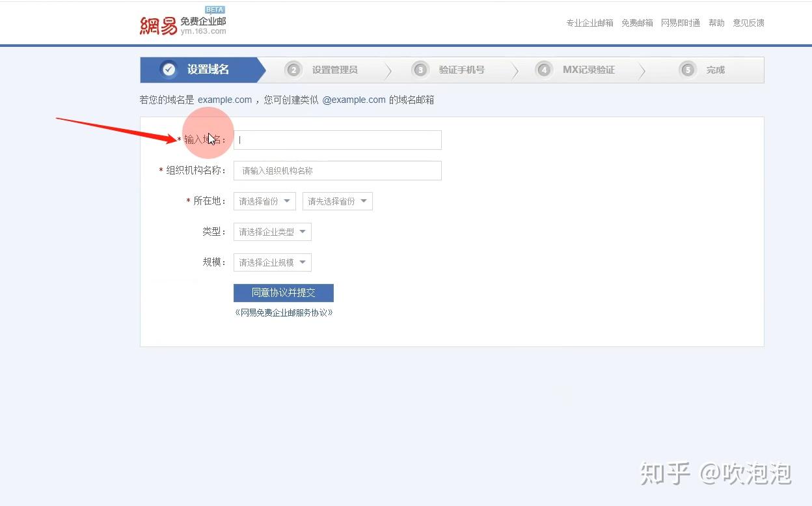The height and width of the screenshot is (506, 812).
Task: Select the 设置域名 step tab
Action: [203, 70]
